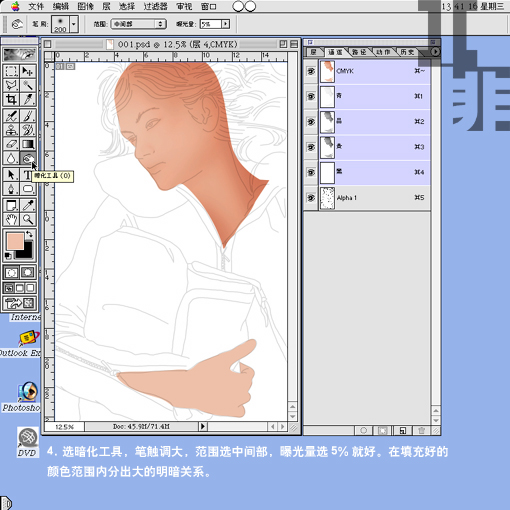510x510 pixels.
Task: Click the delete channel trash button
Action: point(421,431)
